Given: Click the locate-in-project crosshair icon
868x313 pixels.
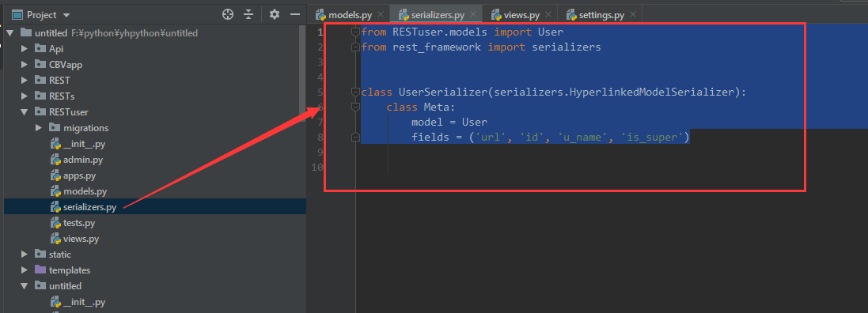Looking at the screenshot, I should point(228,14).
